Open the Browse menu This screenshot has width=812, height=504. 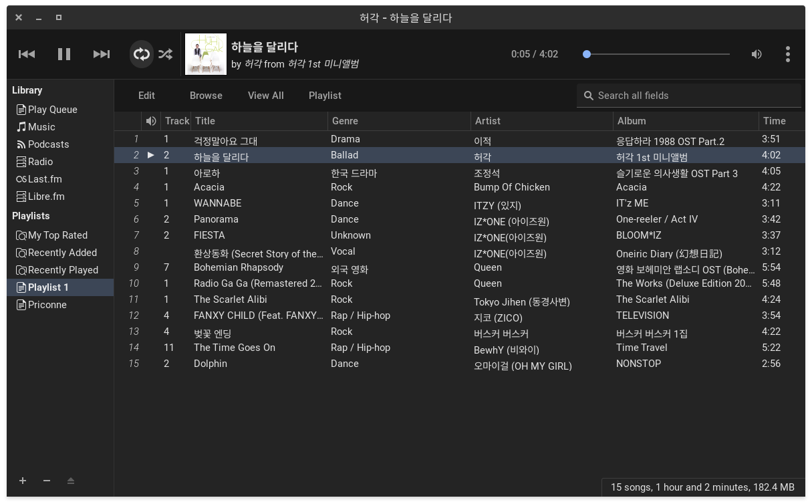[206, 96]
